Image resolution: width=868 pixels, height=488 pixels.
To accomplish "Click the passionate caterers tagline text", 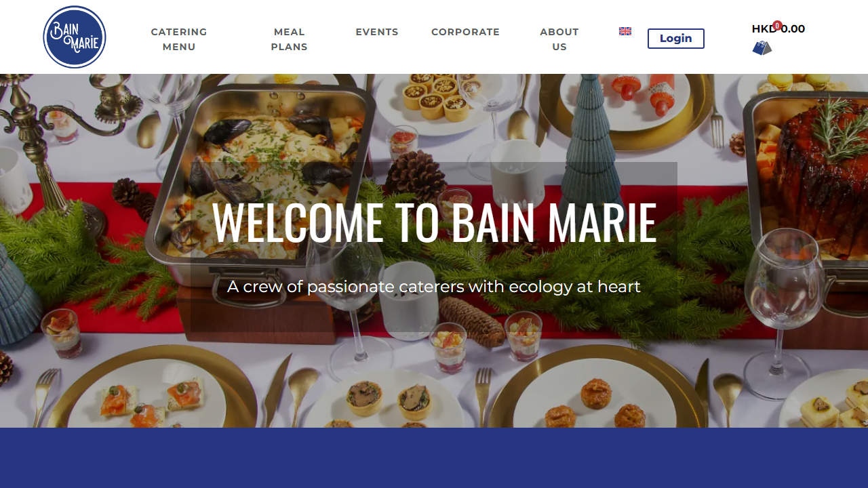I will (434, 287).
